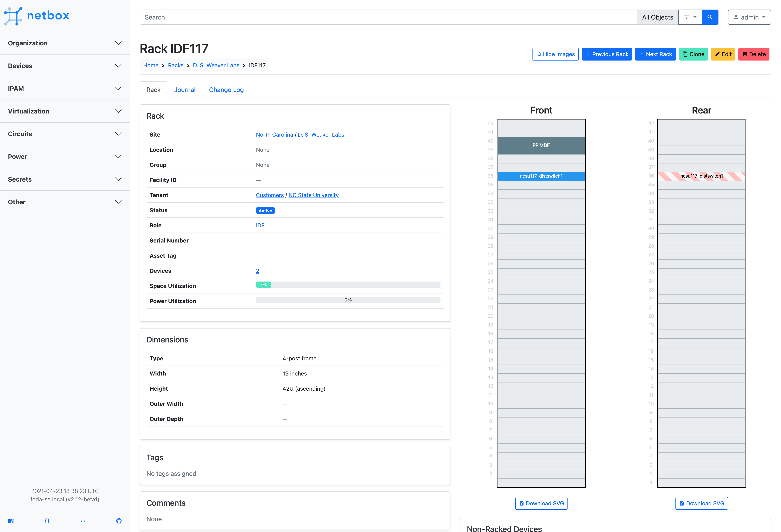Run the search with the magnifier icon
Viewport: 781px width, 532px height.
[x=710, y=17]
